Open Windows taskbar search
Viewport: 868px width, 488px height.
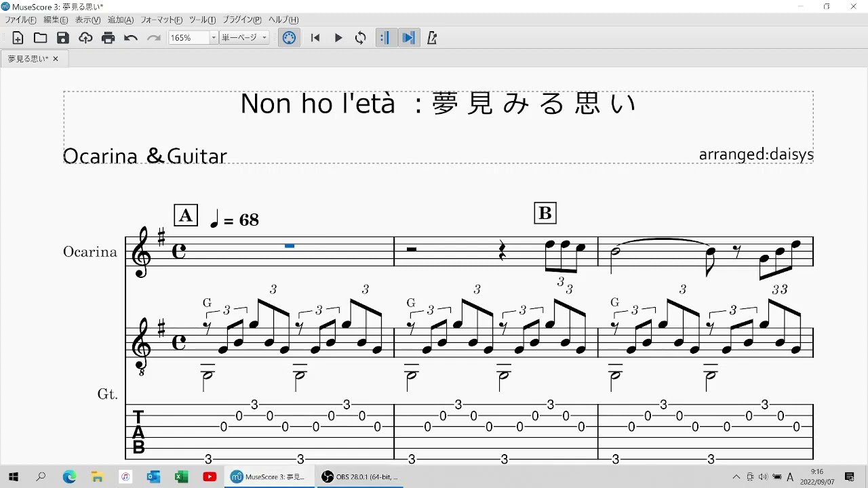click(x=41, y=476)
